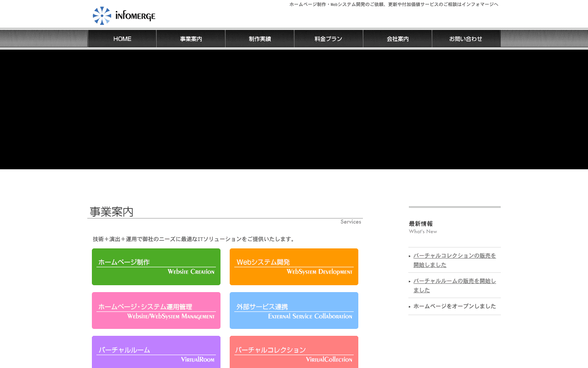The height and width of the screenshot is (368, 588).
Task: Click the purple バーチャルルーム banner
Action: coord(156,352)
